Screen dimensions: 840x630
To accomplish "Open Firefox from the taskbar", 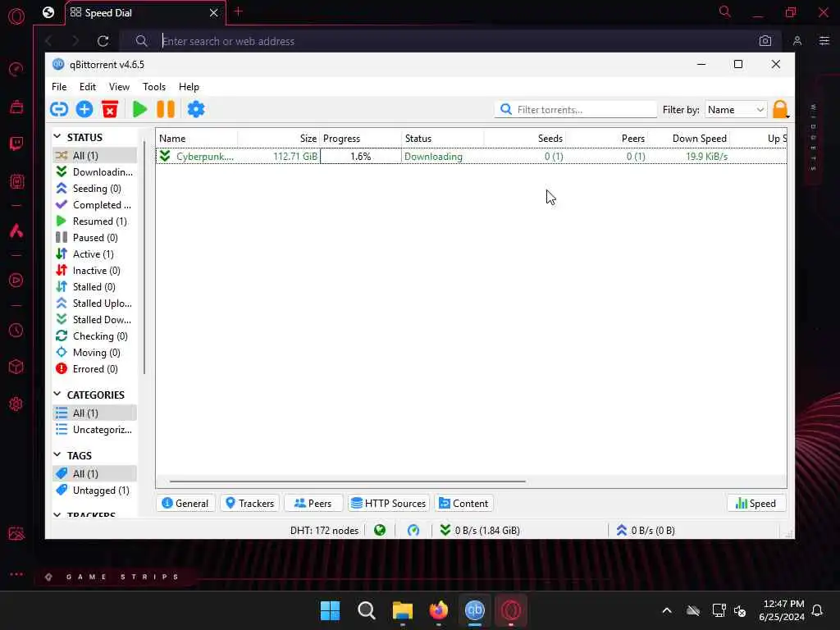I will tap(439, 610).
